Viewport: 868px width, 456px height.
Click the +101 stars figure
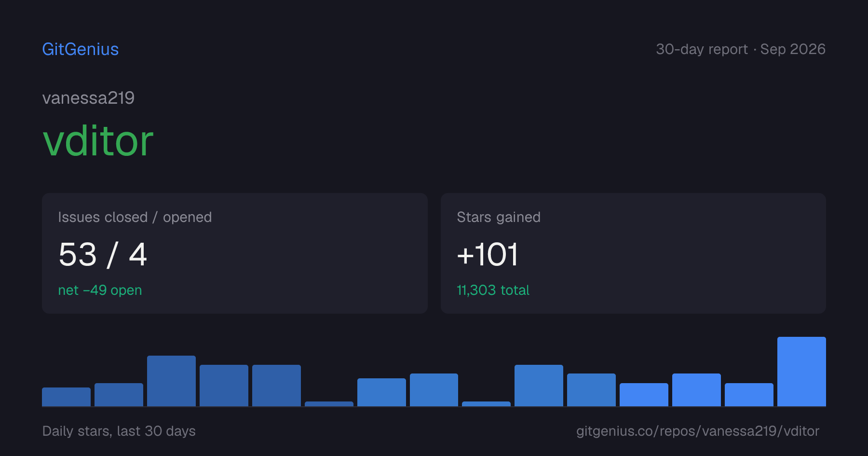(x=488, y=254)
